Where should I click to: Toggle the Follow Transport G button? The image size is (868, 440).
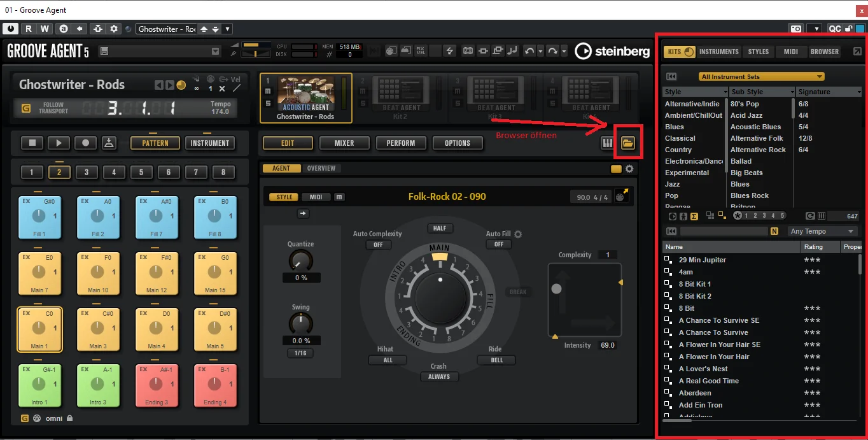click(x=25, y=108)
